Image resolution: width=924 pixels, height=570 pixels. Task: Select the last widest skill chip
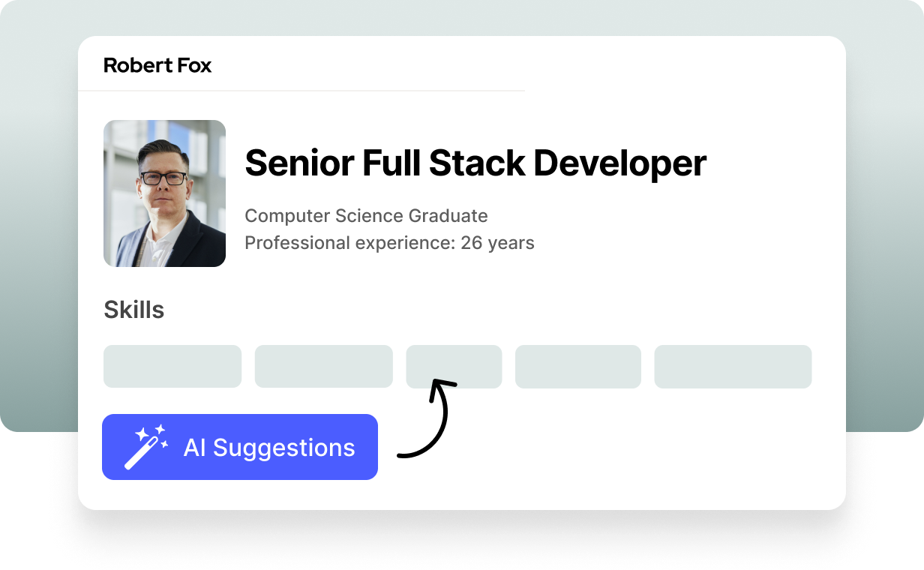tap(733, 366)
